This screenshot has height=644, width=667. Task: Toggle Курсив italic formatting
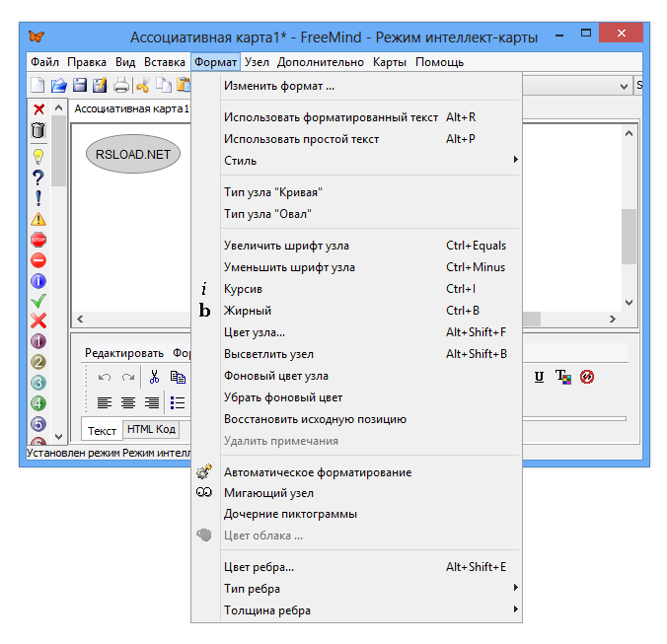click(x=356, y=289)
